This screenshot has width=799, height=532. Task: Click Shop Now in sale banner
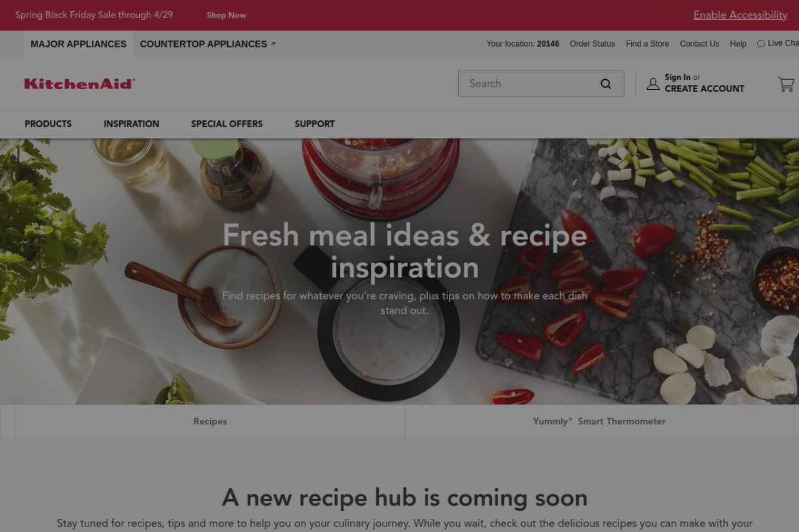(x=227, y=15)
